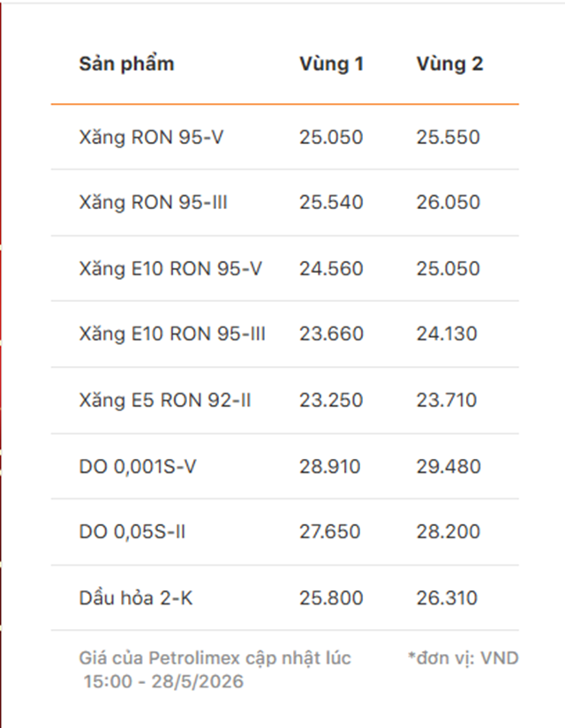The height and width of the screenshot is (728, 565).
Task: Select the DO 0,001S-V product name
Action: [138, 466]
